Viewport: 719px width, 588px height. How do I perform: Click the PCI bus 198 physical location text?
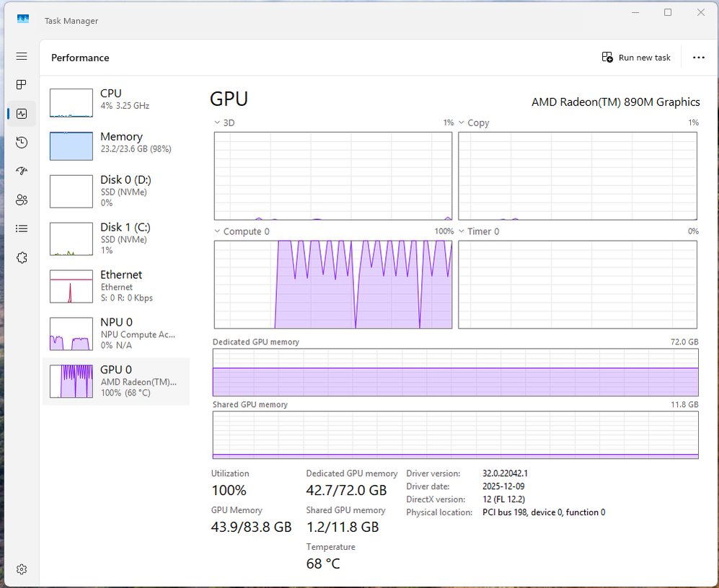[543, 512]
